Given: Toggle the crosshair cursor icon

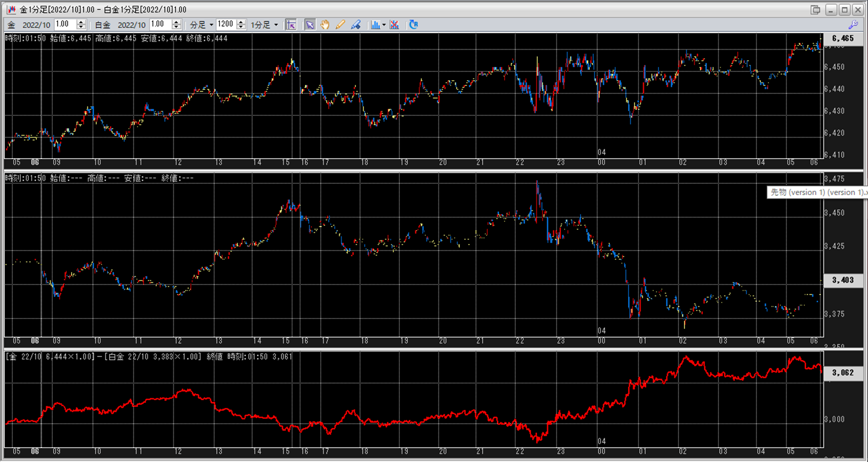Looking at the screenshot, I should [x=291, y=25].
